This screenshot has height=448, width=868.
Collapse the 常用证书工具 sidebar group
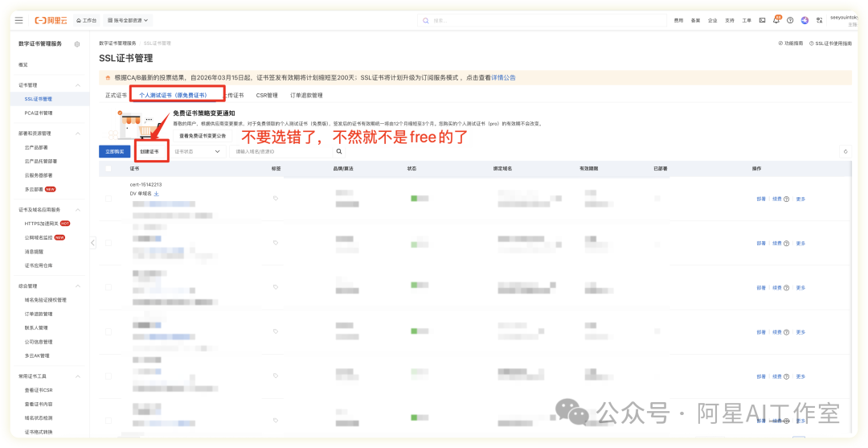point(78,376)
